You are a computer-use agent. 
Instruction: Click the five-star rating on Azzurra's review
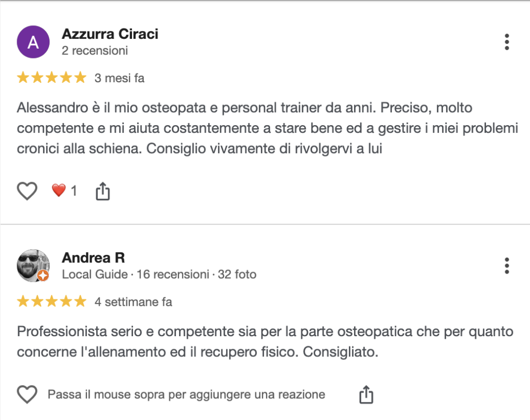pos(51,78)
